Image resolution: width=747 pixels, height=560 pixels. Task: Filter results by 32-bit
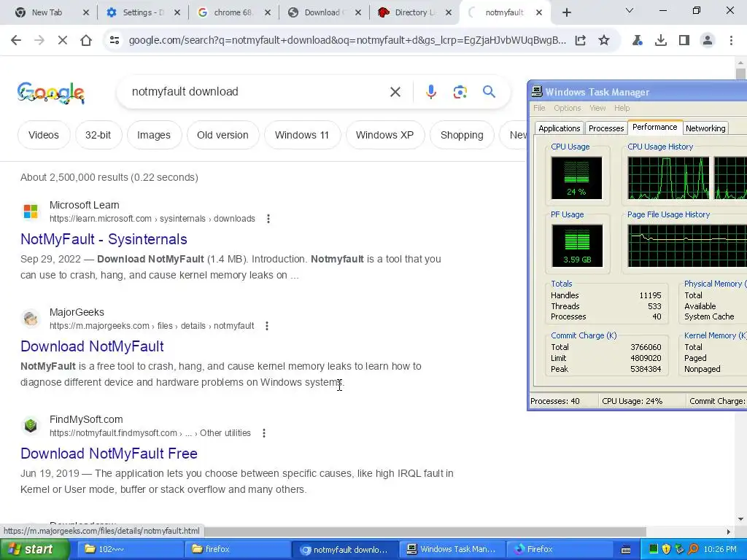pos(98,135)
